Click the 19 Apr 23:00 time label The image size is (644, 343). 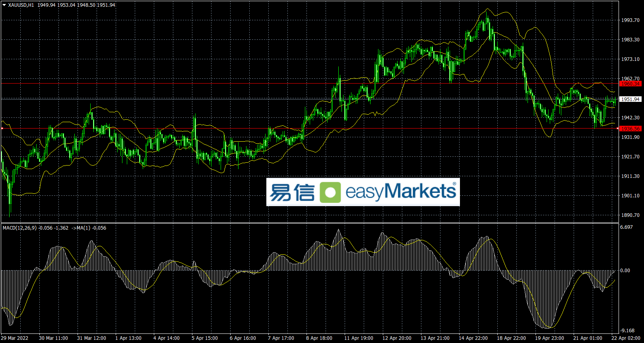pyautogui.click(x=549, y=338)
